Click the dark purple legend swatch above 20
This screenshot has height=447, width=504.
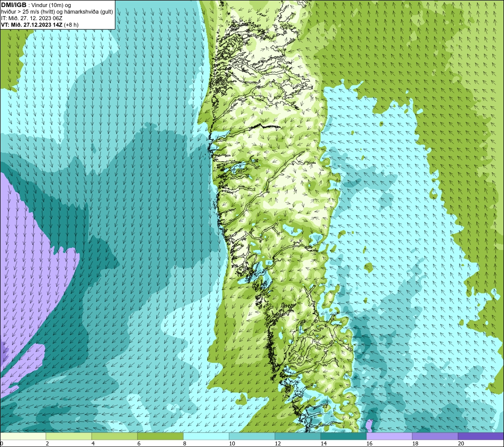click(x=481, y=436)
